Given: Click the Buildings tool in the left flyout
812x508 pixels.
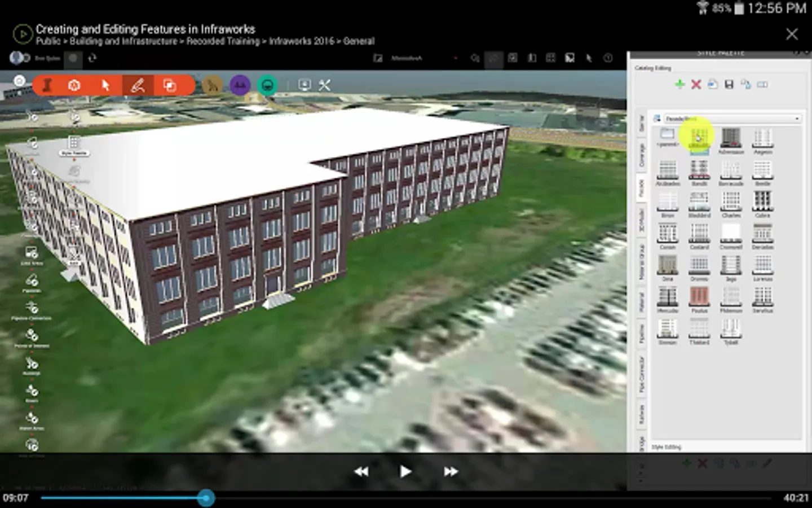Looking at the screenshot, I should [32, 365].
